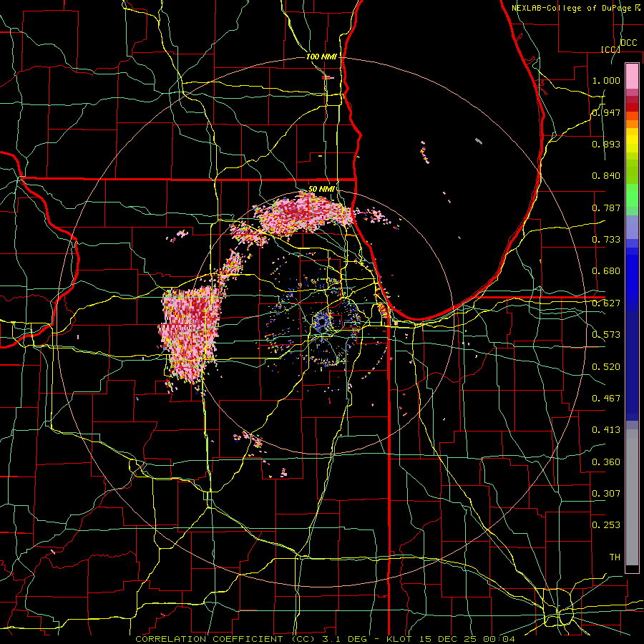Click the radar site clutter circle at map center
Screen dimensions: 644x644
point(321,323)
